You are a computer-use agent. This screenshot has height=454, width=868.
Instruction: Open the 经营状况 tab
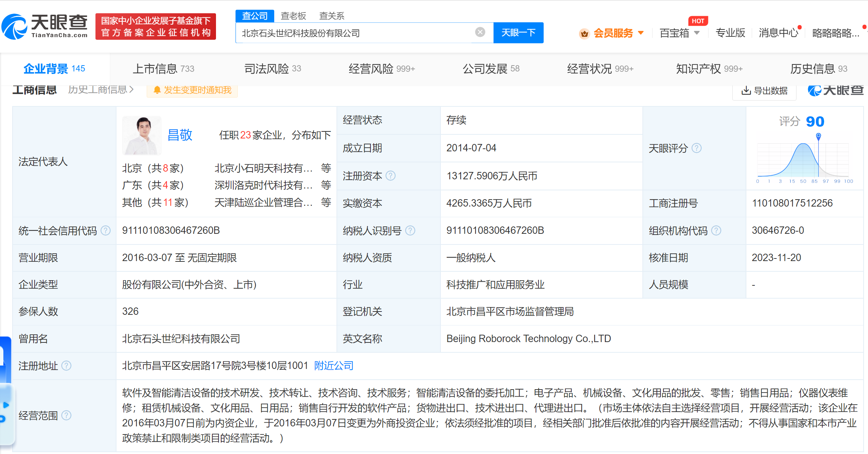[x=600, y=69]
